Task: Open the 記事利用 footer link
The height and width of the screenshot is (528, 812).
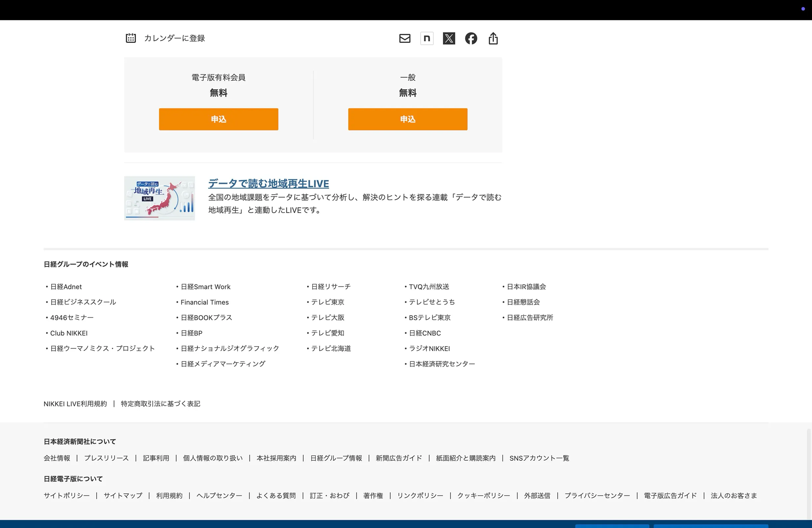Action: click(156, 458)
